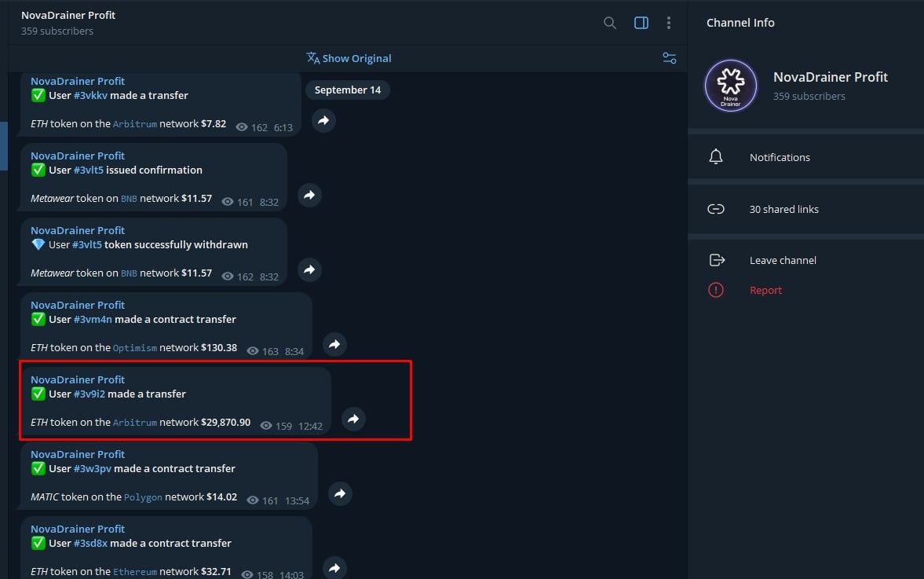This screenshot has height=579, width=924.
Task: Click the shared links chain icon
Action: coord(716,209)
